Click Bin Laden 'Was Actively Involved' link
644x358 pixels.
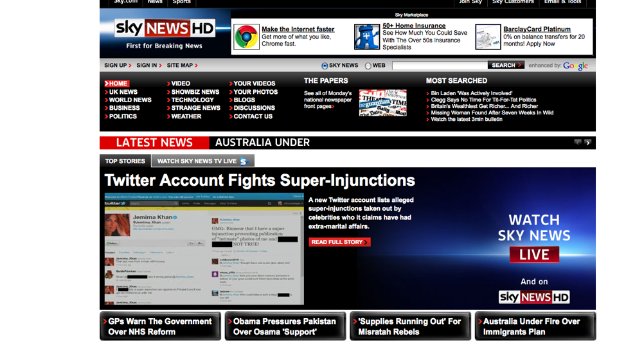(472, 93)
